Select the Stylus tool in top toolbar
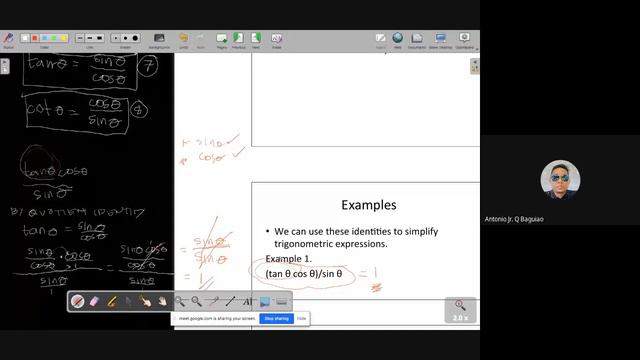Viewport: 640px width, 360px height. (x=8, y=40)
